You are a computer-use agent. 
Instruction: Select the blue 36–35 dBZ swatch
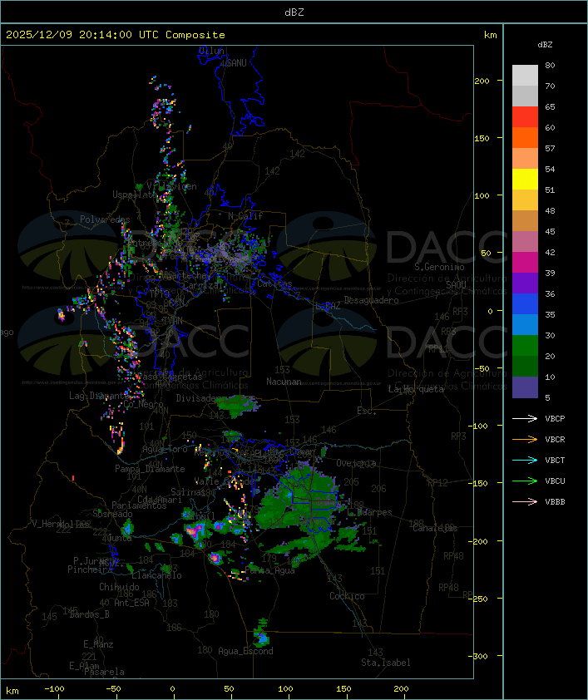pyautogui.click(x=525, y=303)
